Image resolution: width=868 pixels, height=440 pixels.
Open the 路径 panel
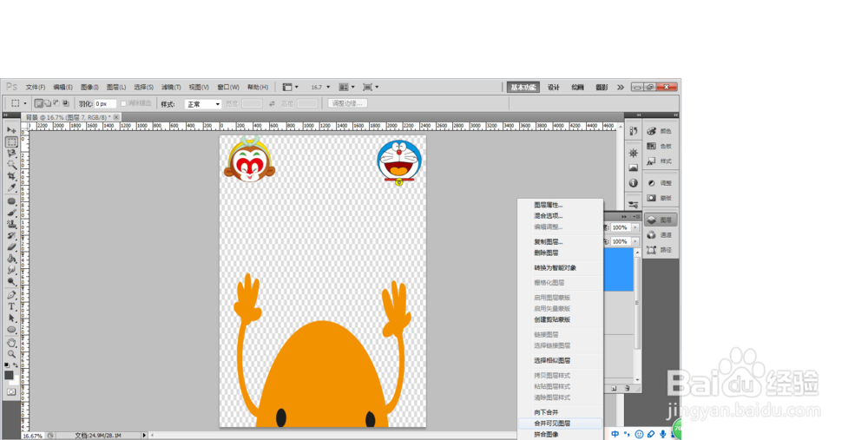661,250
